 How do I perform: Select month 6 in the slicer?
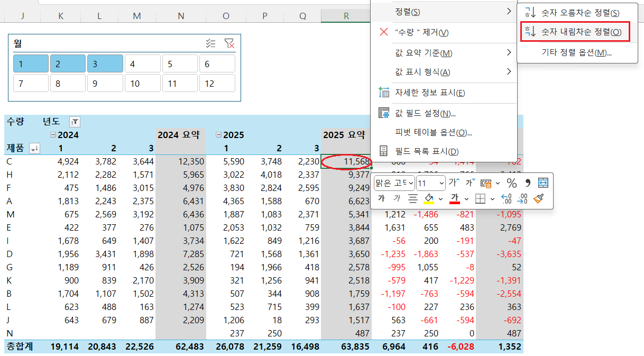[217, 63]
